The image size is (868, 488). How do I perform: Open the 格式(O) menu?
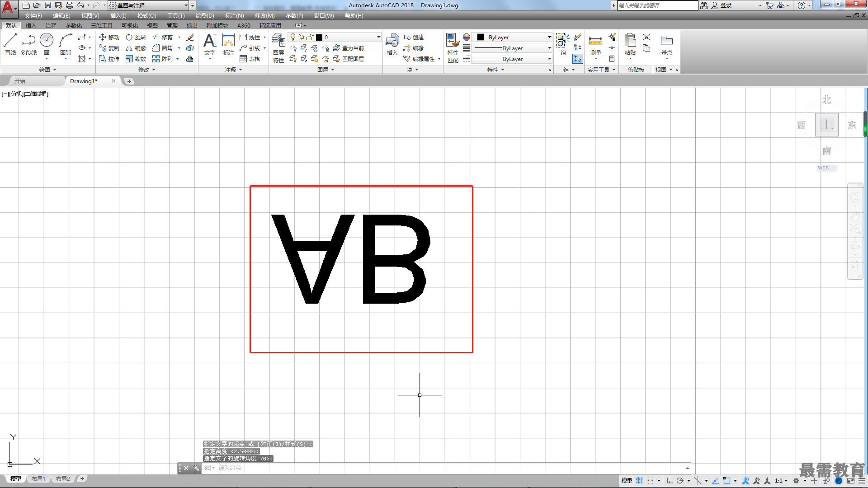[x=146, y=16]
